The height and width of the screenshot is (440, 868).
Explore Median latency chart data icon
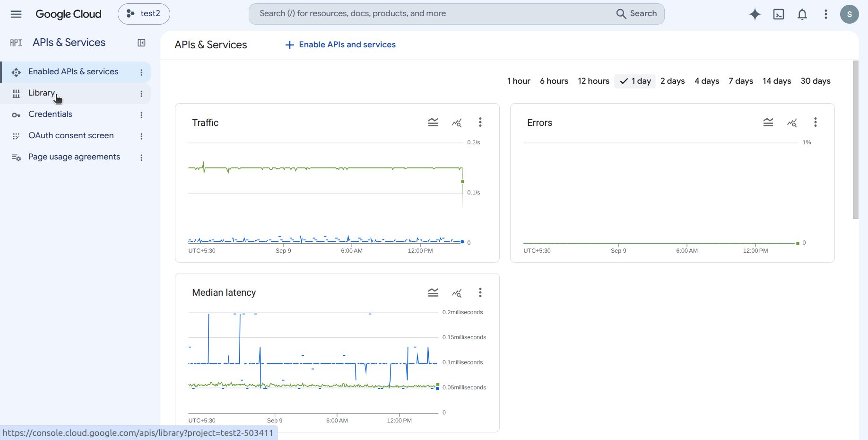[457, 292]
